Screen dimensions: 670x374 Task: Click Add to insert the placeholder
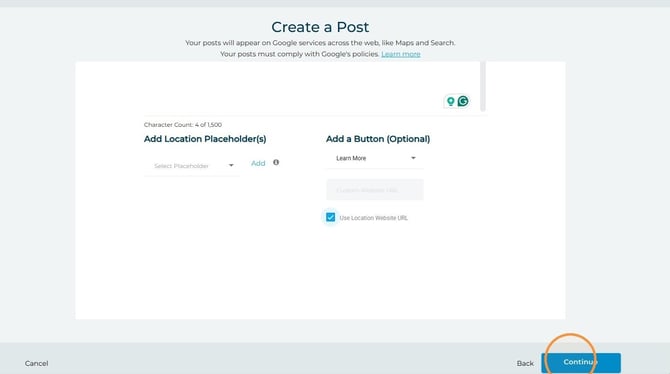(x=258, y=163)
